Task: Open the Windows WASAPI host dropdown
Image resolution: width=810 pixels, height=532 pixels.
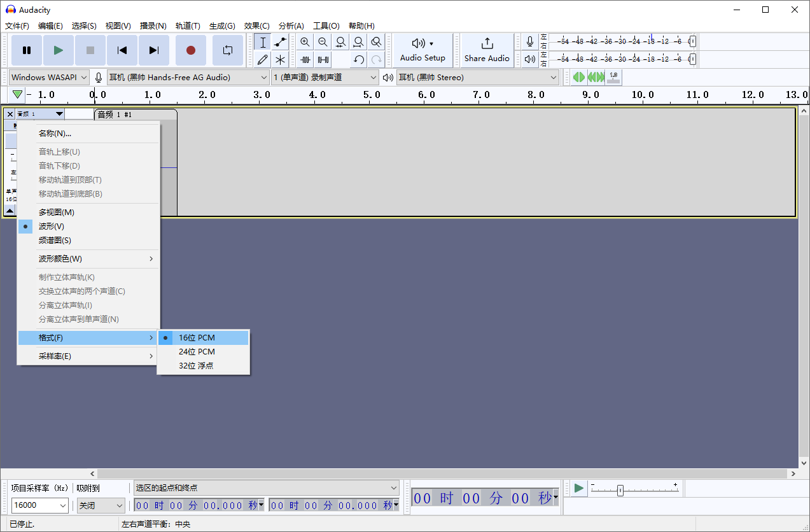Action: pos(49,78)
